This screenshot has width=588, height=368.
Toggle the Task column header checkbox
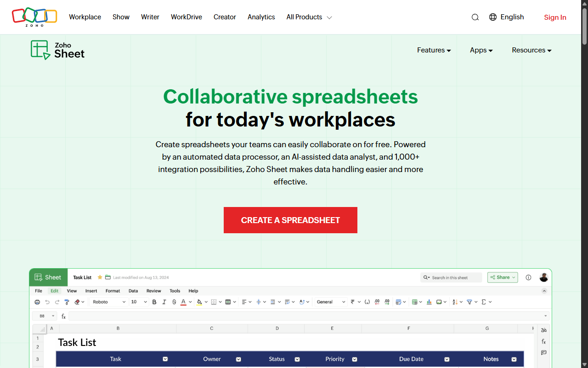point(165,359)
